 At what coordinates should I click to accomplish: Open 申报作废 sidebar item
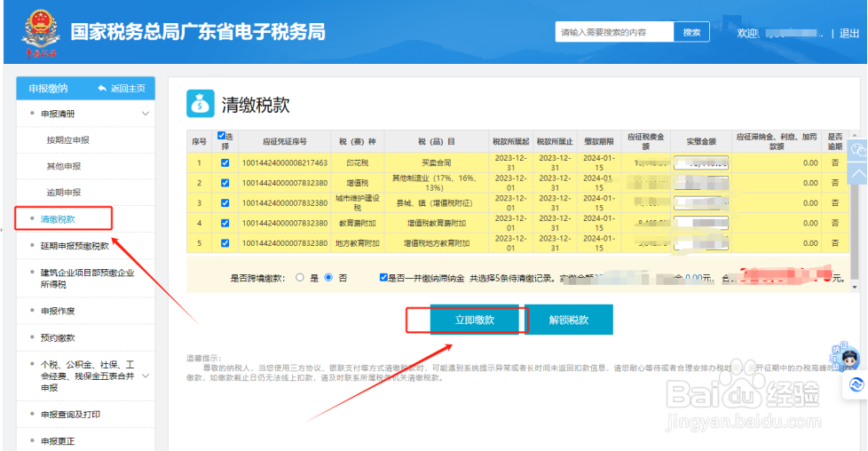click(x=58, y=311)
